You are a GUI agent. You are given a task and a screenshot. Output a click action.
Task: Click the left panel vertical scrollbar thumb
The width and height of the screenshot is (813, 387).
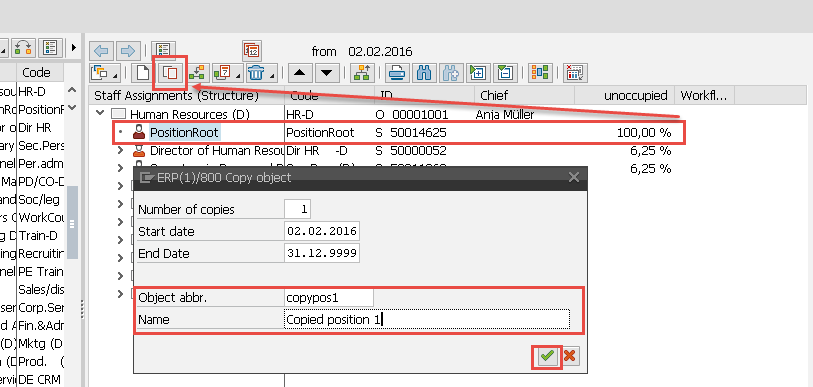pyautogui.click(x=72, y=223)
